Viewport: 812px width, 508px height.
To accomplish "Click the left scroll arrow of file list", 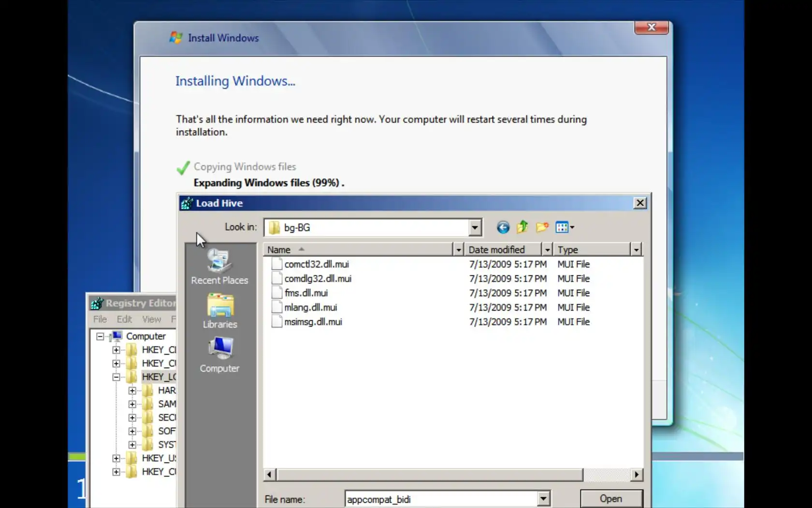I will coord(270,475).
